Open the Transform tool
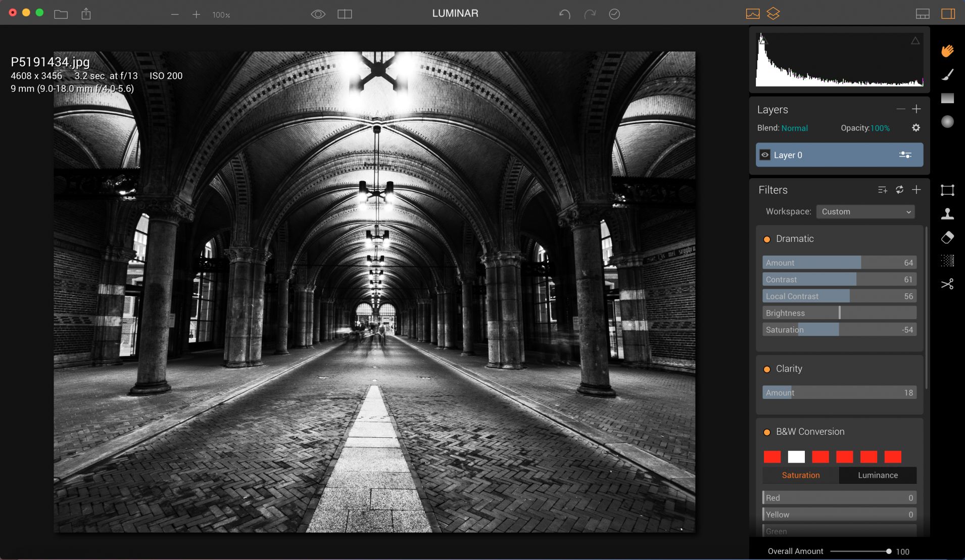This screenshot has height=560, width=965. (947, 190)
